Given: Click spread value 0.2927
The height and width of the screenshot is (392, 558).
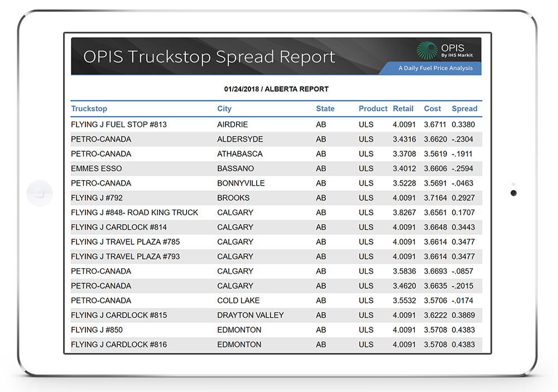Looking at the screenshot, I should (x=463, y=198).
